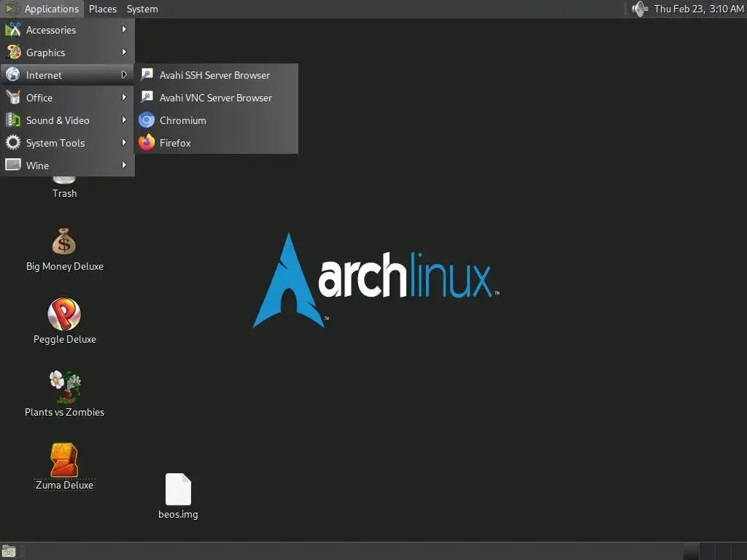Expand the Graphics submenu arrow
This screenshot has width=747, height=560.
tap(124, 52)
